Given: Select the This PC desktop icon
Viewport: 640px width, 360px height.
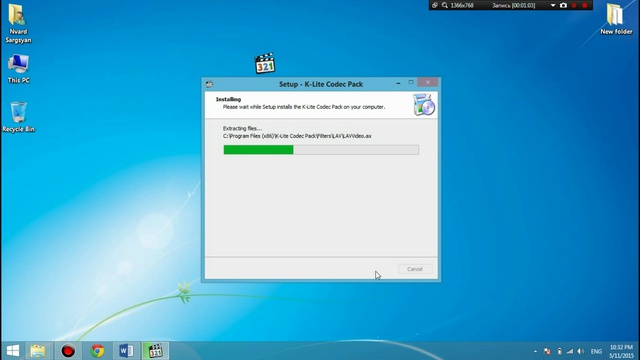Looking at the screenshot, I should click(18, 69).
